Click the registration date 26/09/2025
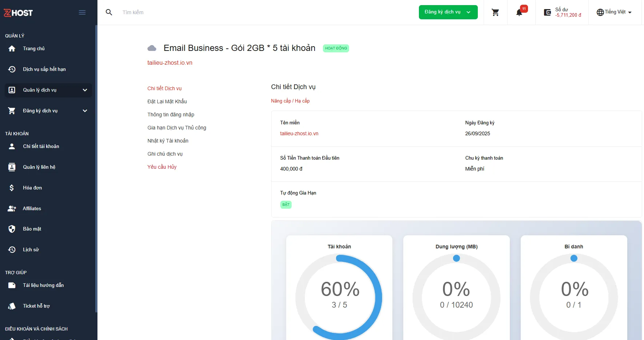 click(x=477, y=133)
